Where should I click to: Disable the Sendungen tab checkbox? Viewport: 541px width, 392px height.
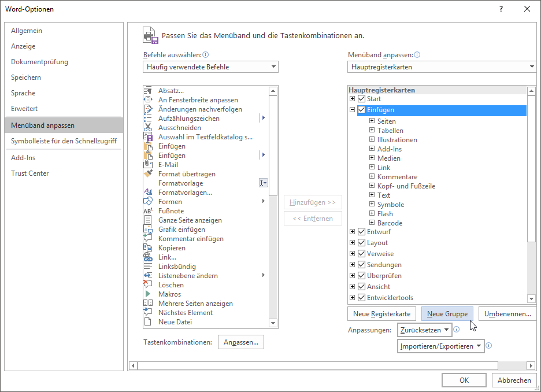coord(362,265)
